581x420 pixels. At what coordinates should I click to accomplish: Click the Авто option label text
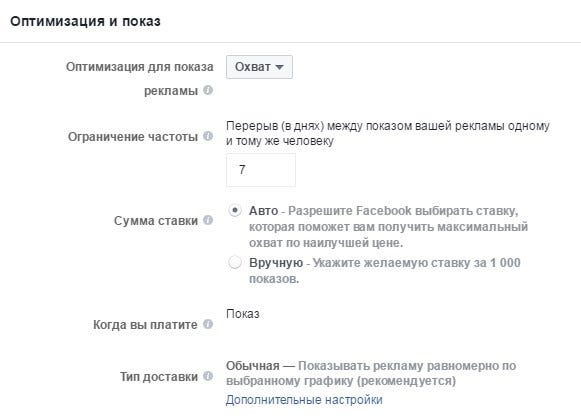tap(263, 211)
